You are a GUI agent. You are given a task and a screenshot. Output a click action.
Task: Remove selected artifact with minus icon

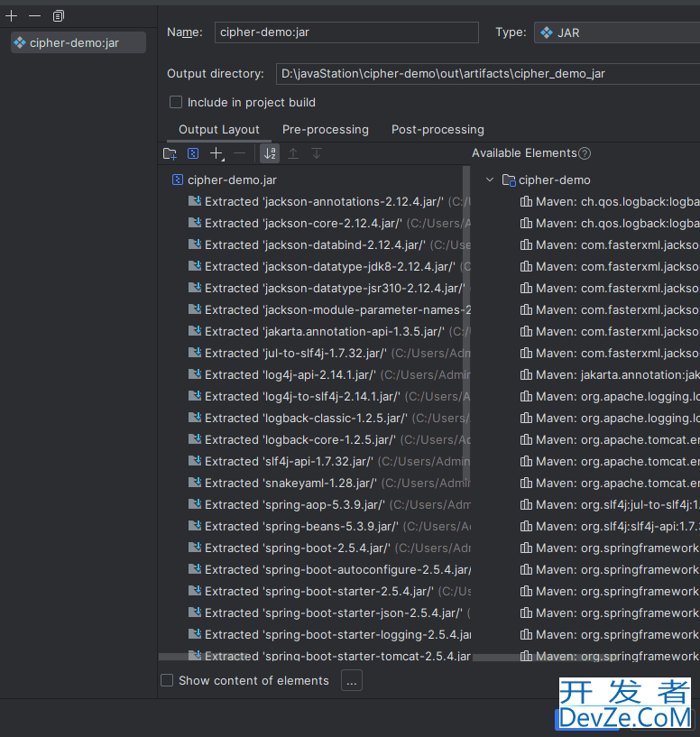34,16
